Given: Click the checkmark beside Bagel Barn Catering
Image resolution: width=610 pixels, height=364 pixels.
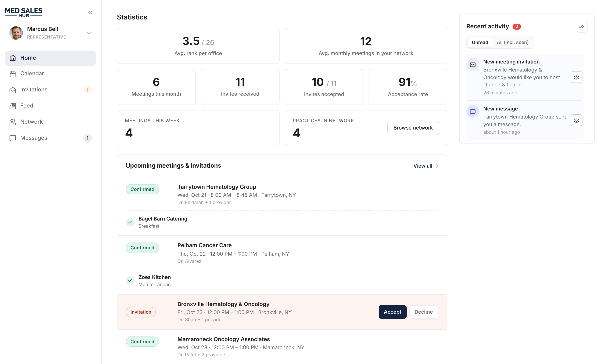Looking at the screenshot, I should coord(130,222).
